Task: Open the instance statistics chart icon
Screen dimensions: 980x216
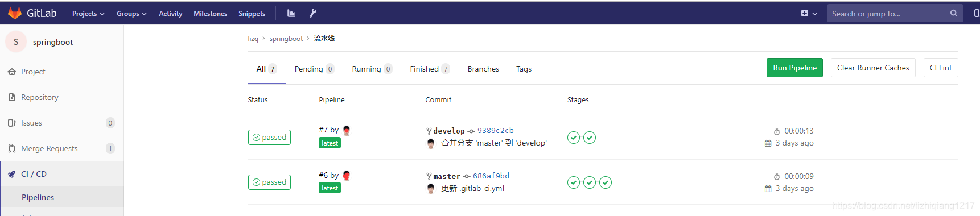Action: pos(291,13)
